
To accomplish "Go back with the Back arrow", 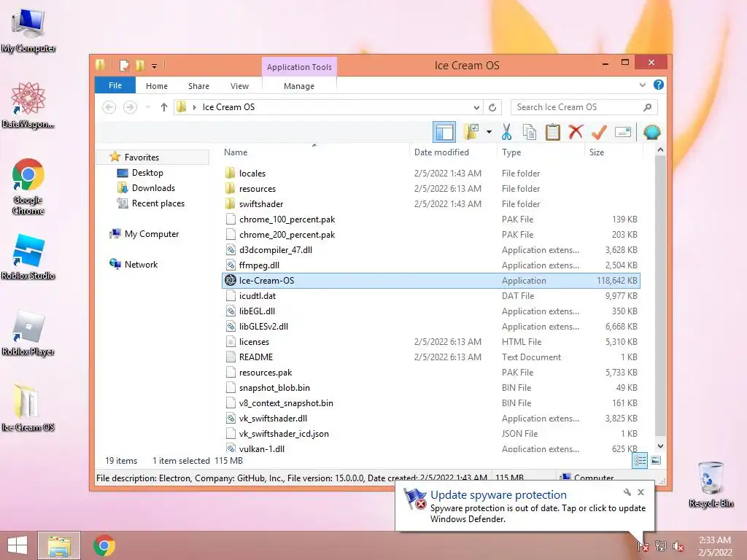I will 109,107.
